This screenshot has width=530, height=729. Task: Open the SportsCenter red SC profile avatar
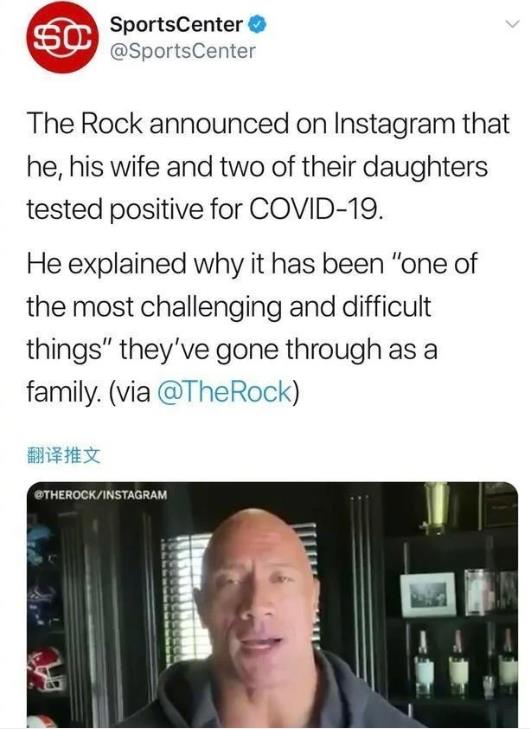(x=63, y=38)
